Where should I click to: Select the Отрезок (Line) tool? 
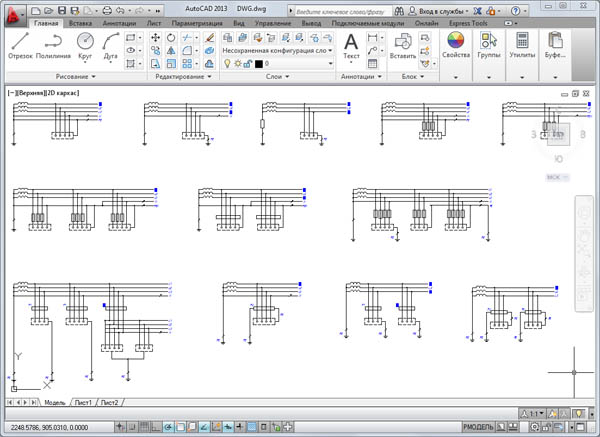(x=20, y=45)
